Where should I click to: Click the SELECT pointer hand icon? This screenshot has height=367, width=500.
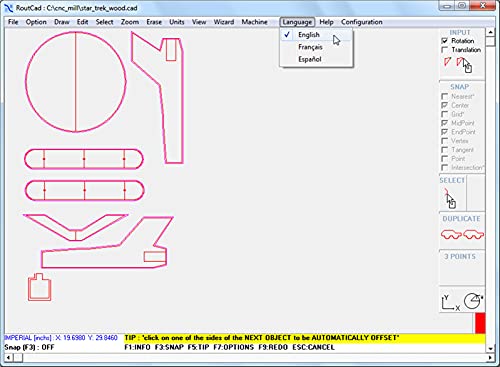(x=449, y=198)
